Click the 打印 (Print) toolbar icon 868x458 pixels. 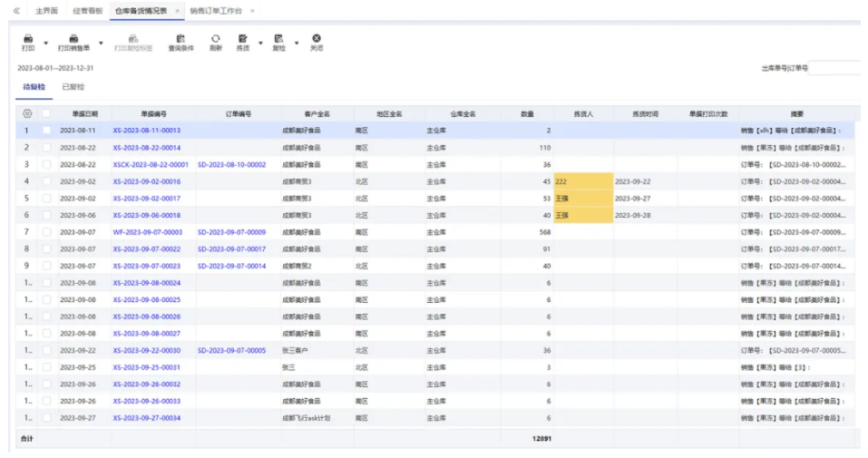(x=28, y=39)
